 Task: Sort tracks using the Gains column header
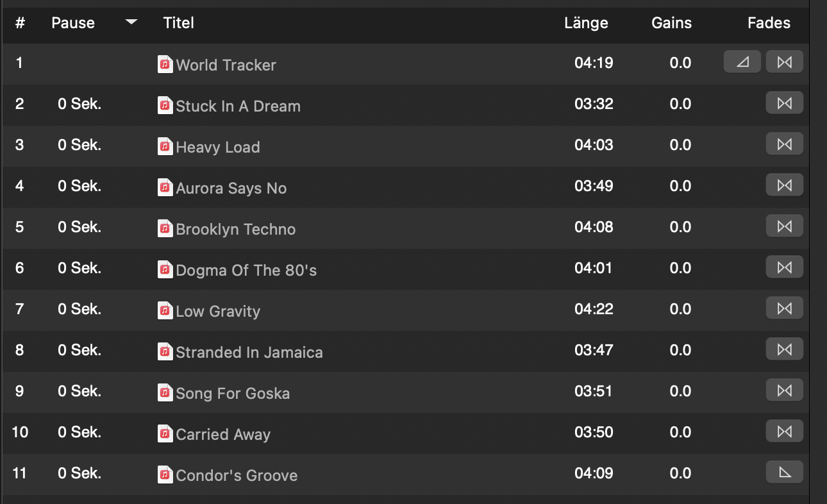[671, 22]
